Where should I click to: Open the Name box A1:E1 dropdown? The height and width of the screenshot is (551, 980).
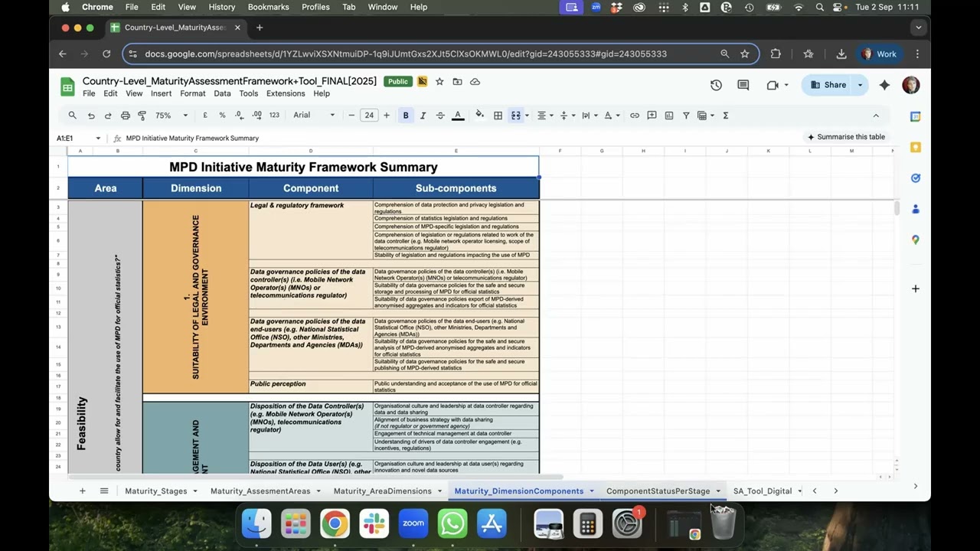(98, 139)
